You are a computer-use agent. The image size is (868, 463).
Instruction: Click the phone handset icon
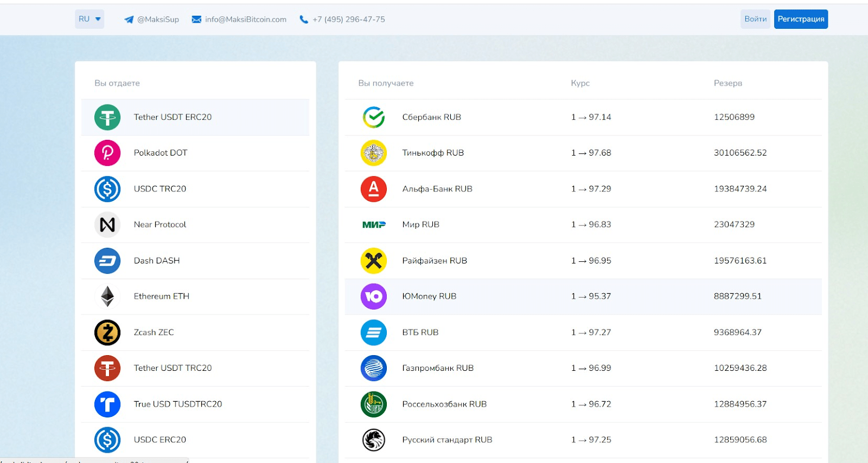point(304,20)
